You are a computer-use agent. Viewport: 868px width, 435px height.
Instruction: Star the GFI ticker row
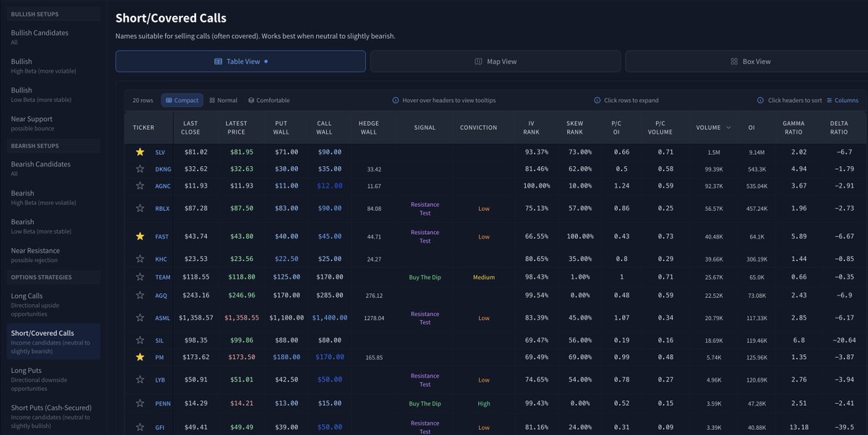(x=140, y=426)
